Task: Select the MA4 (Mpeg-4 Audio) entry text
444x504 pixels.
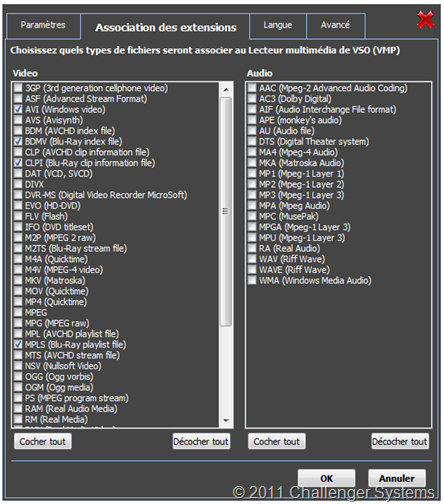Action: pos(298,152)
